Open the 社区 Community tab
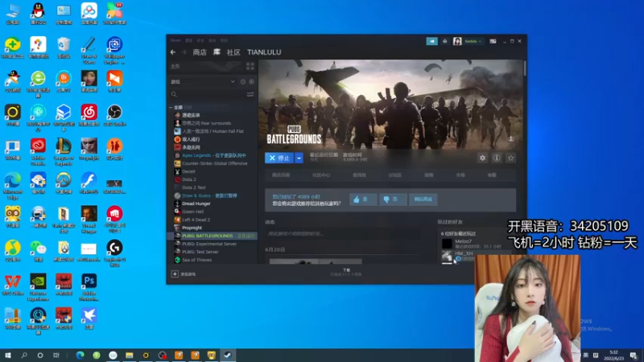The height and width of the screenshot is (362, 644). point(233,52)
